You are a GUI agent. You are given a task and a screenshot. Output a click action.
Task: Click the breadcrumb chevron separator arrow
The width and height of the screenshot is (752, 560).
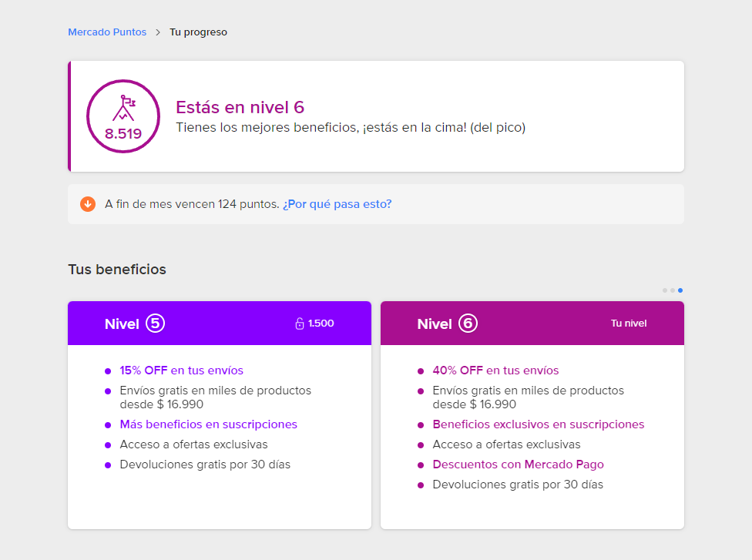pos(158,32)
